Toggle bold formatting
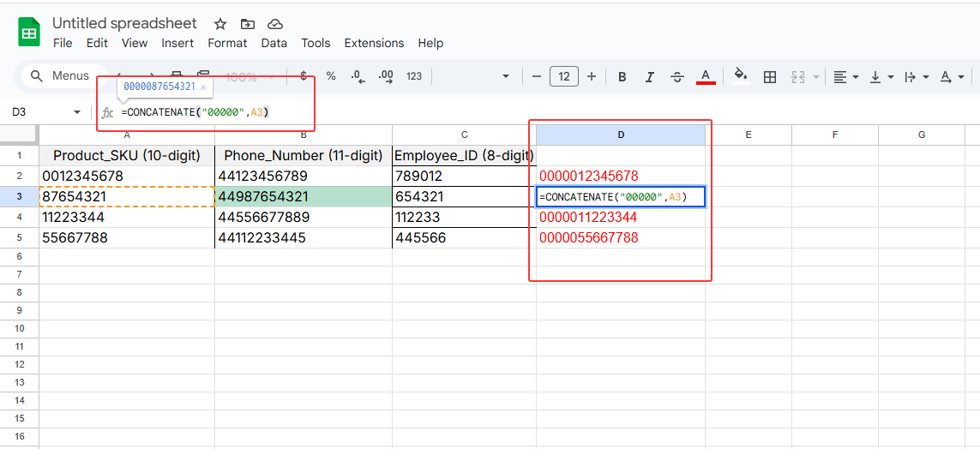This screenshot has width=980, height=449. point(622,77)
